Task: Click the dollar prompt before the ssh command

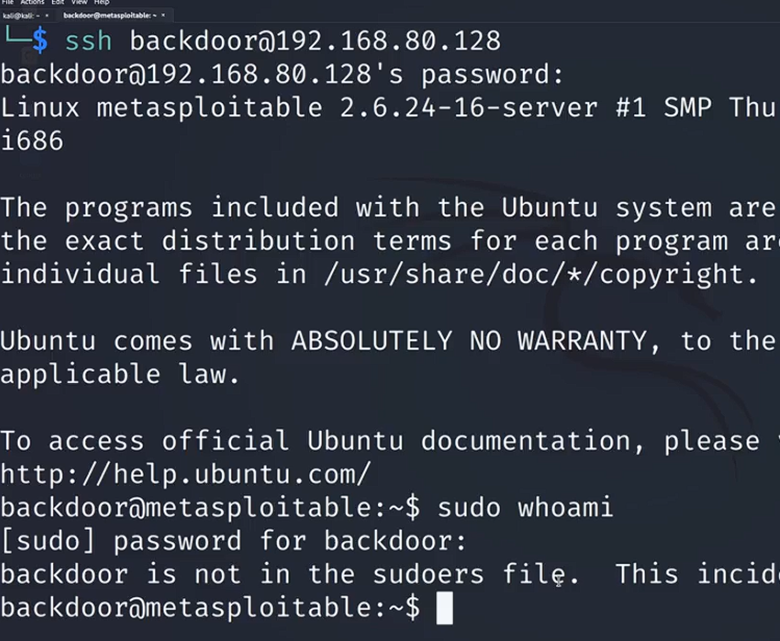Action: pyautogui.click(x=40, y=41)
